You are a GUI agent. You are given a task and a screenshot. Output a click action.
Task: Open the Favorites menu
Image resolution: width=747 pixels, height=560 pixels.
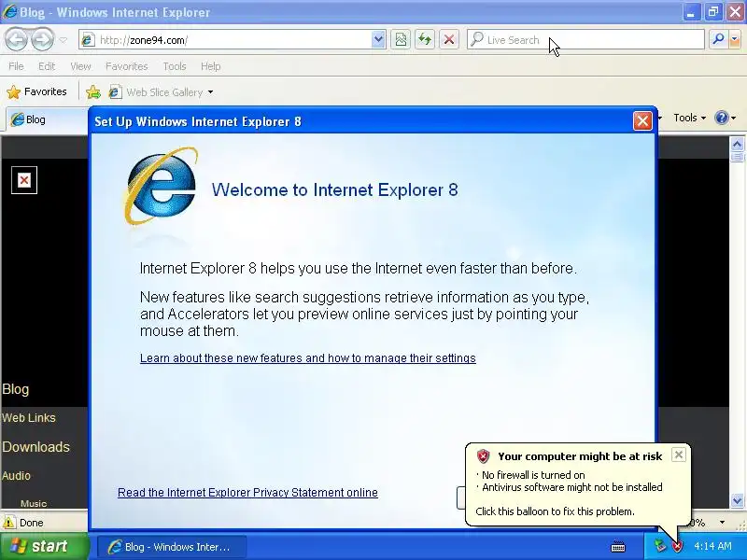pos(127,66)
